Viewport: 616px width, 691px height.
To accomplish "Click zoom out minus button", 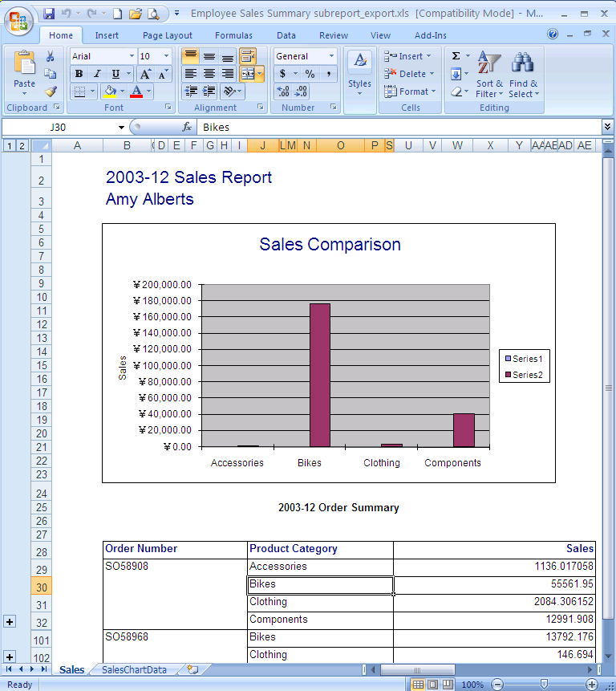I will pos(497,685).
